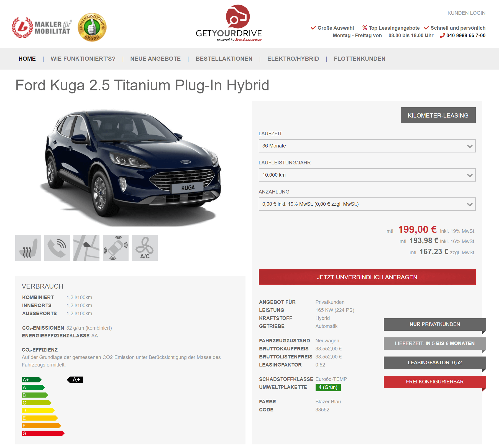Open the WIE FUNKTIONIERT'S? menu item
The width and height of the screenshot is (499, 448).
point(83,59)
